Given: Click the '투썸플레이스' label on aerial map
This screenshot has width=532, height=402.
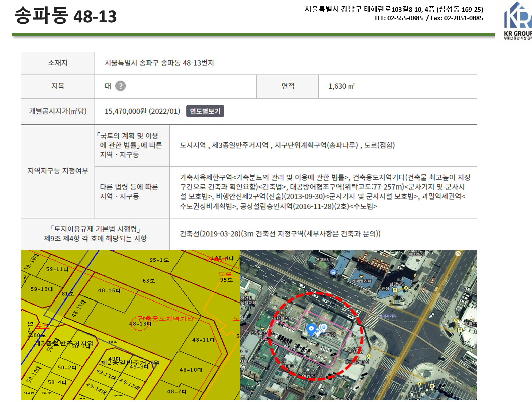Looking at the screenshot, I should [357, 362].
